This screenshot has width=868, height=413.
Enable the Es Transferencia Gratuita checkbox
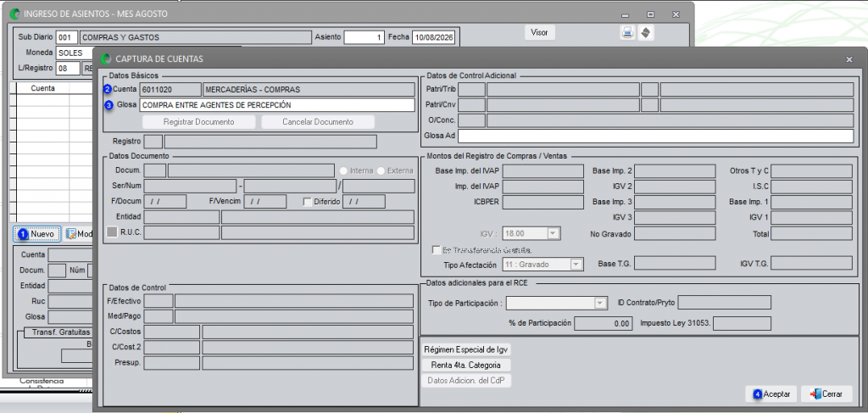pos(437,249)
